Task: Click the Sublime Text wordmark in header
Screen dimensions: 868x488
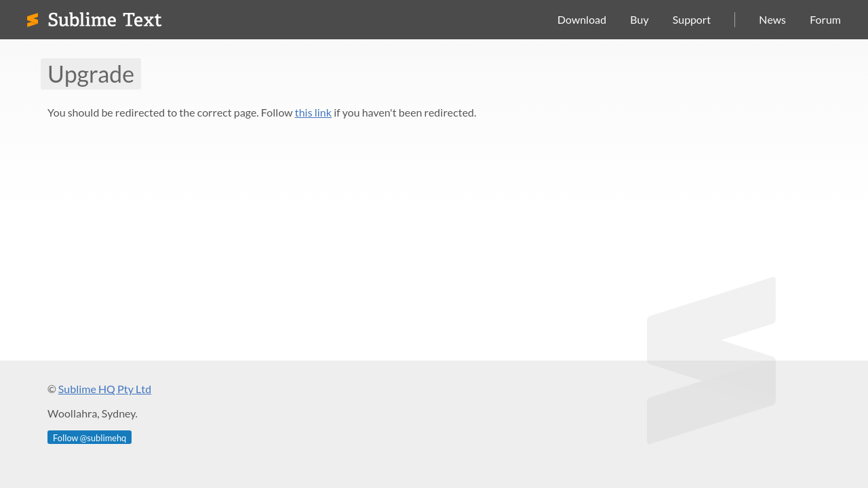Action: click(x=104, y=20)
